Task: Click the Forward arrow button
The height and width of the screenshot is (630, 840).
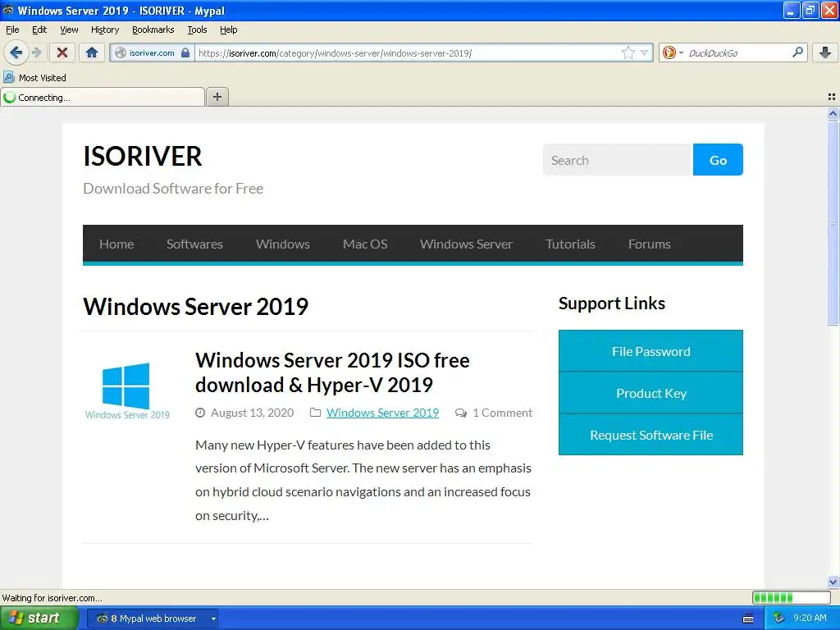Action: (x=36, y=52)
